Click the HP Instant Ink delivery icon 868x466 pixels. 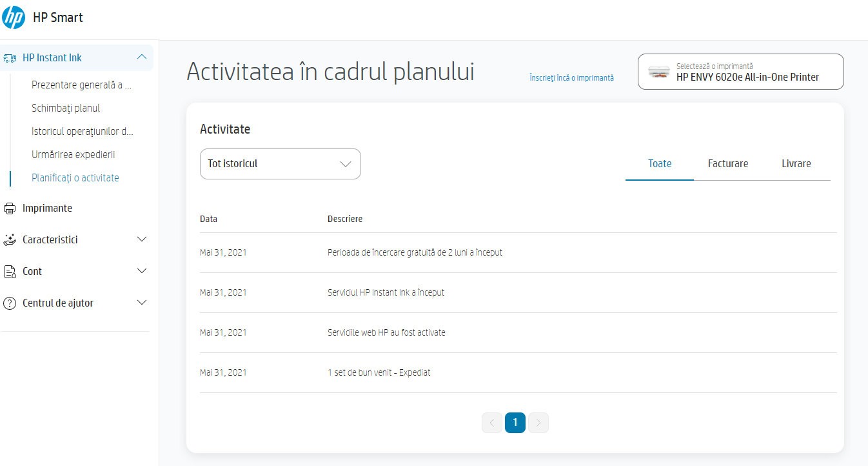(x=10, y=58)
